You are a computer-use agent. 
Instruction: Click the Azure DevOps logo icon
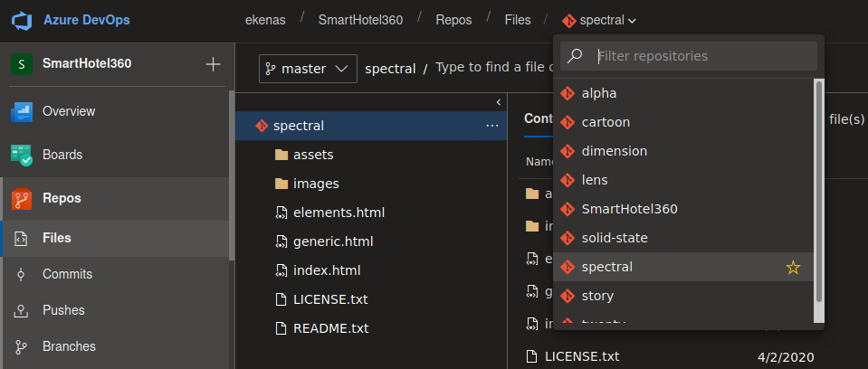tap(22, 21)
